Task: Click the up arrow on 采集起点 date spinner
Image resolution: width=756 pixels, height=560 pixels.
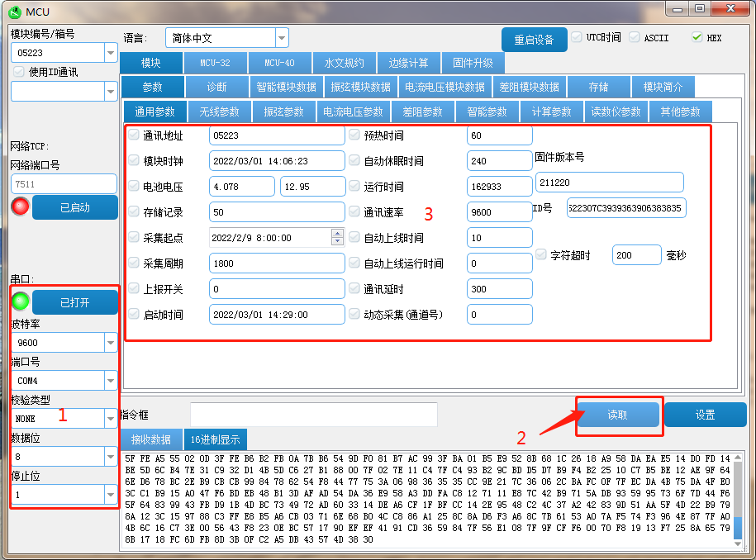Action: [x=337, y=233]
